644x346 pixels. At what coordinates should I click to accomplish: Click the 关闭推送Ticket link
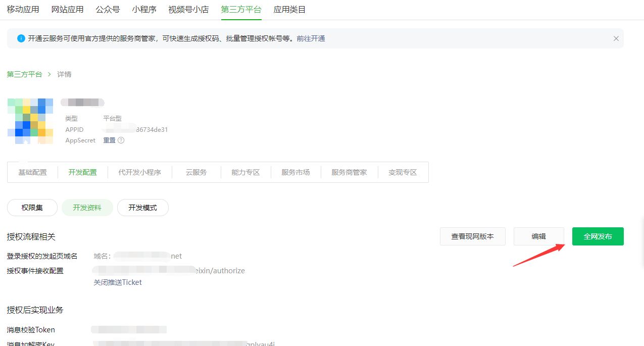[118, 282]
